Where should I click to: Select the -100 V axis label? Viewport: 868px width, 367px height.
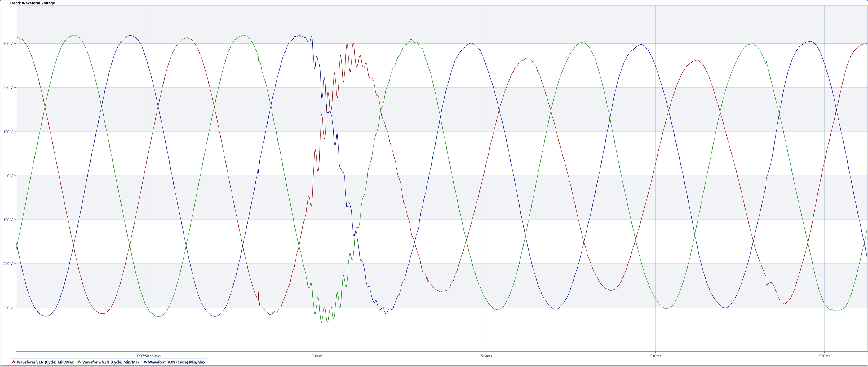coord(7,220)
